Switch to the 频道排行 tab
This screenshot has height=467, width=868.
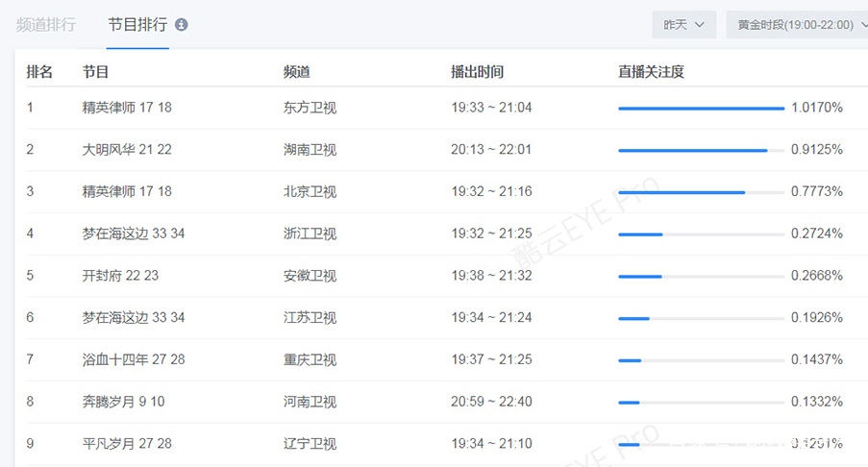tap(45, 25)
